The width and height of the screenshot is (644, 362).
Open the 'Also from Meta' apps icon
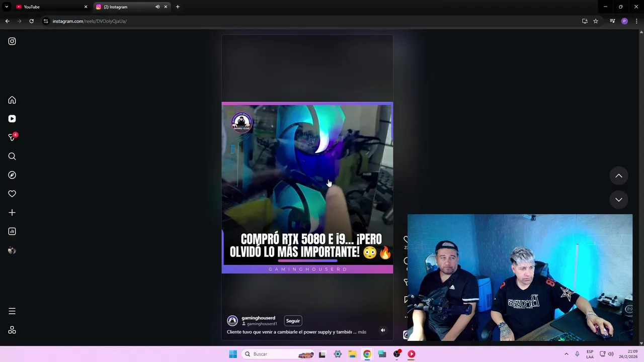[x=12, y=330]
